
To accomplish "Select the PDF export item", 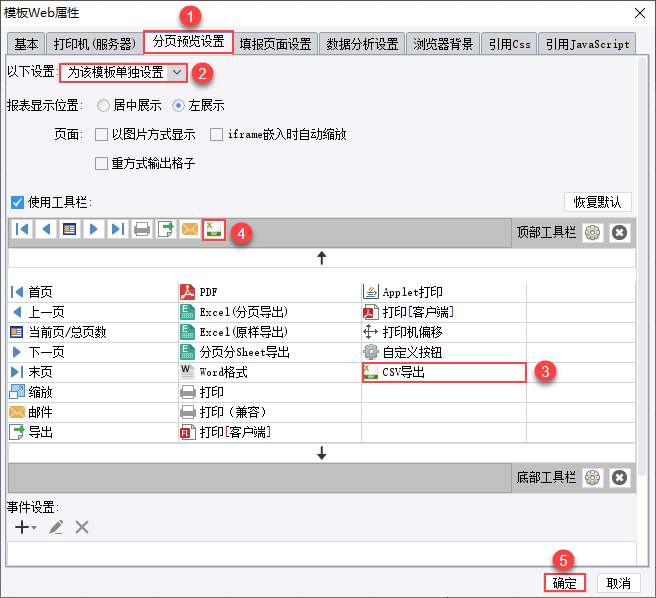I will (x=269, y=292).
